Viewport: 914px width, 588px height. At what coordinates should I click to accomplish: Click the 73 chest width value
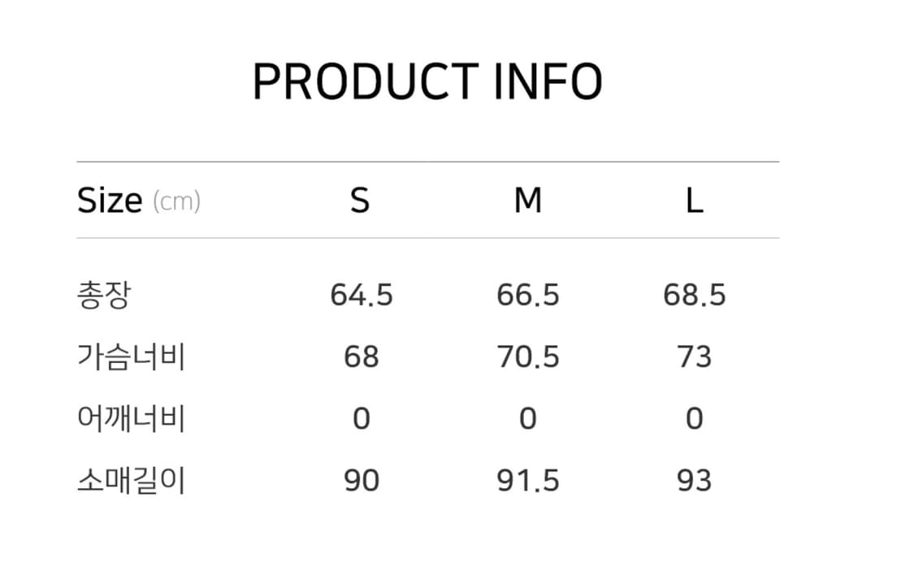point(695,357)
